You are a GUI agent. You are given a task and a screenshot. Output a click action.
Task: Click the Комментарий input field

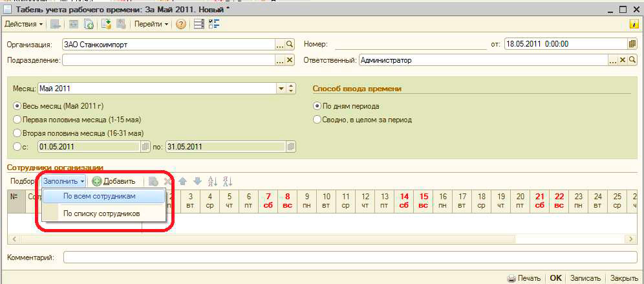point(350,257)
